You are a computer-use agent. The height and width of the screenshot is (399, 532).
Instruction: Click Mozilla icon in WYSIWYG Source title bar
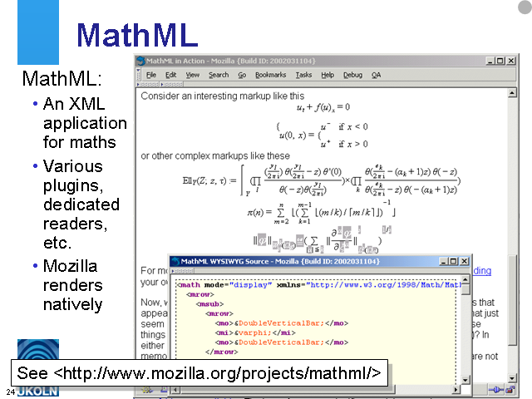175,261
